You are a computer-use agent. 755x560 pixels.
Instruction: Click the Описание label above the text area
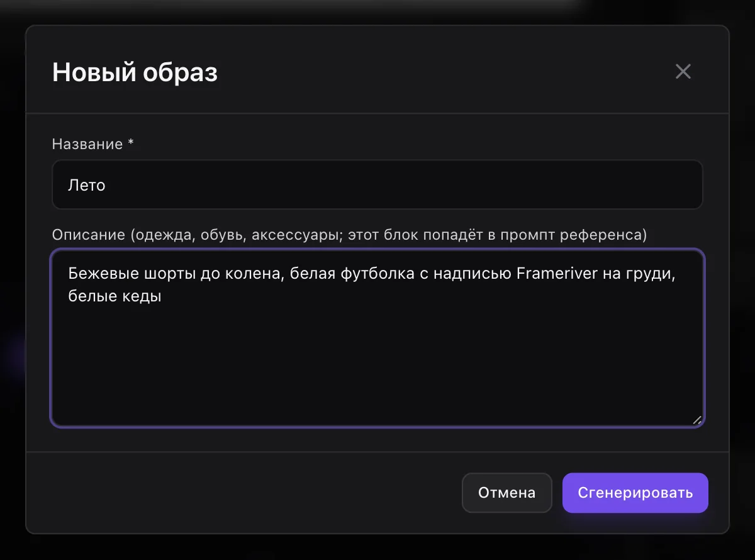tap(349, 235)
